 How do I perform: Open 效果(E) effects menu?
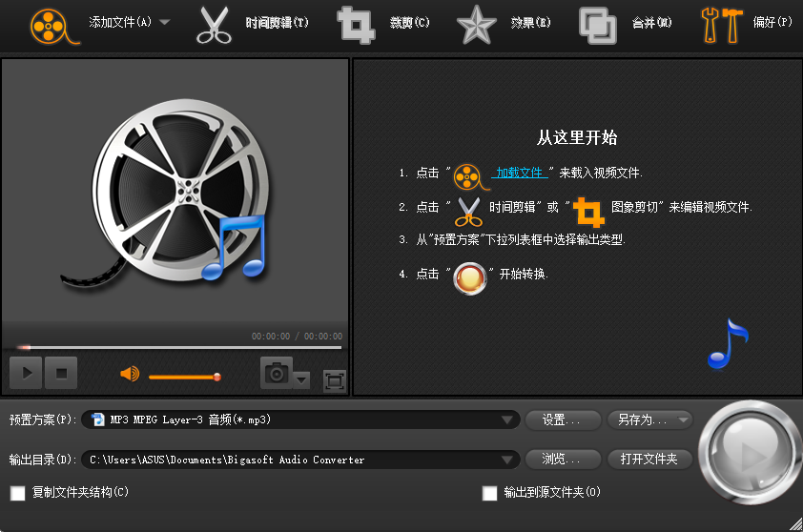pyautogui.click(x=530, y=23)
